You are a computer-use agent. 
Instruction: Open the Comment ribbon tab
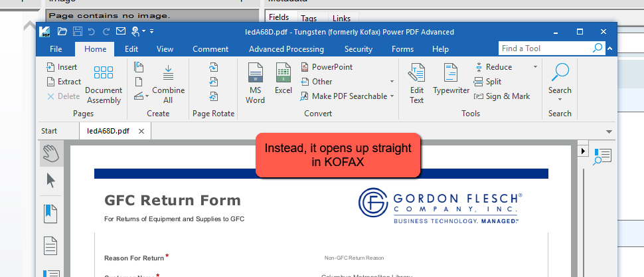(210, 49)
